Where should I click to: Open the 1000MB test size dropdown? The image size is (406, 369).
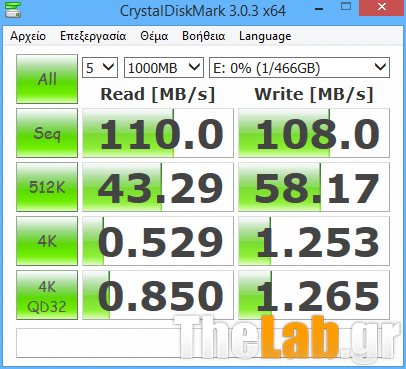(x=164, y=68)
